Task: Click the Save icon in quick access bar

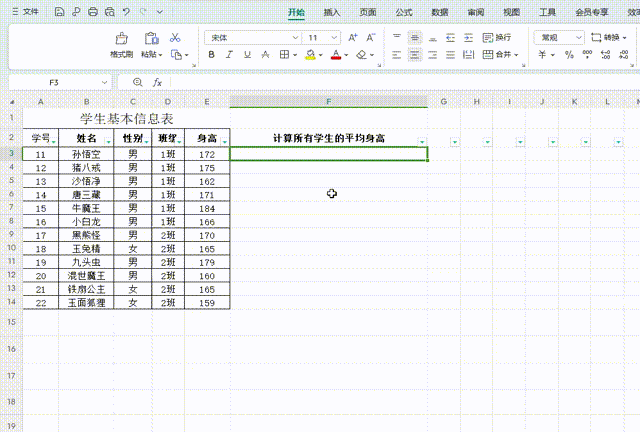Action: coord(59,12)
